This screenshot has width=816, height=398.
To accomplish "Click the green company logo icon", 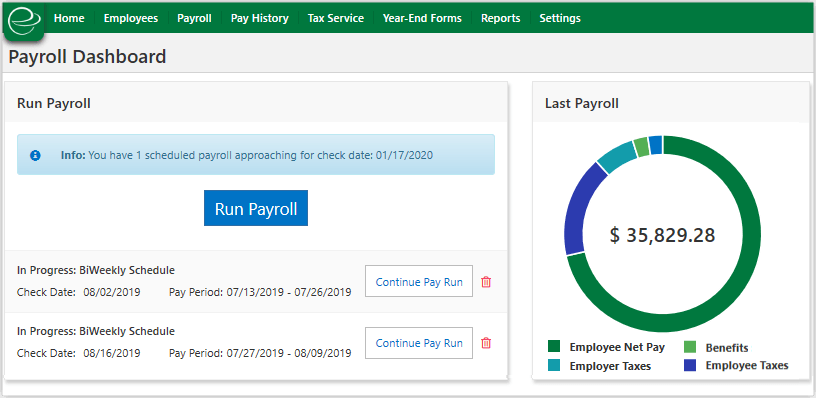I will pyautogui.click(x=24, y=21).
